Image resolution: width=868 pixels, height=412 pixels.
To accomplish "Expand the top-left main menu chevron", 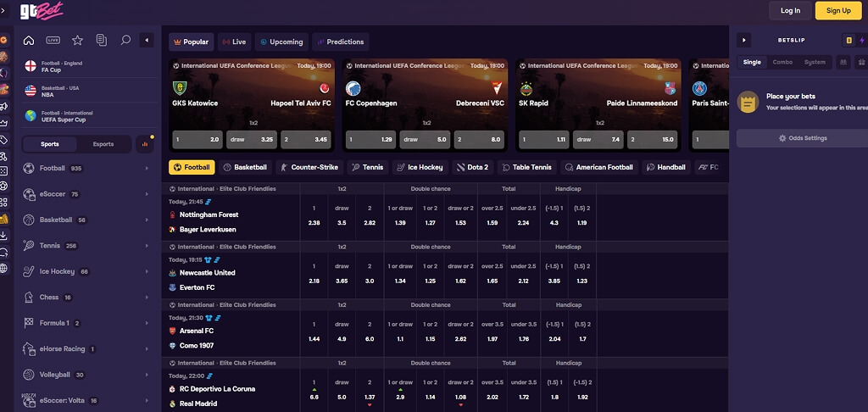I will pos(4,9).
